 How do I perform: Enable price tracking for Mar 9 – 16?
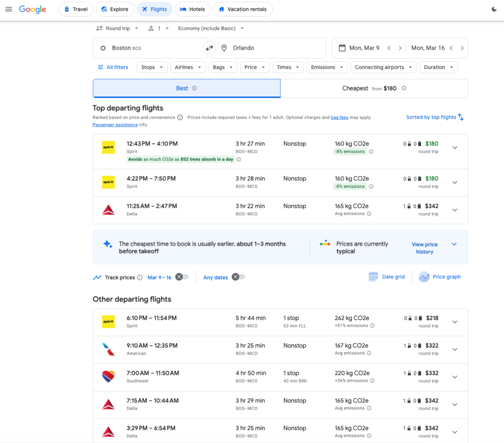pyautogui.click(x=182, y=277)
